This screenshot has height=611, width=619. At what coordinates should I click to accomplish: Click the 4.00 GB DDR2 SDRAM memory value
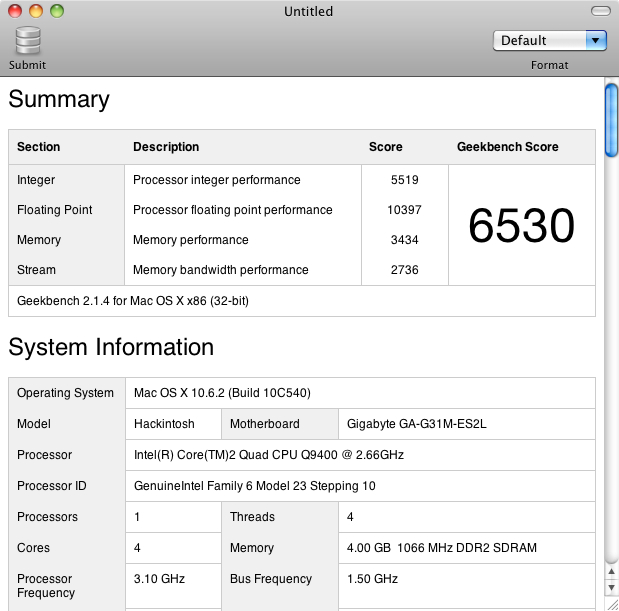(x=442, y=548)
